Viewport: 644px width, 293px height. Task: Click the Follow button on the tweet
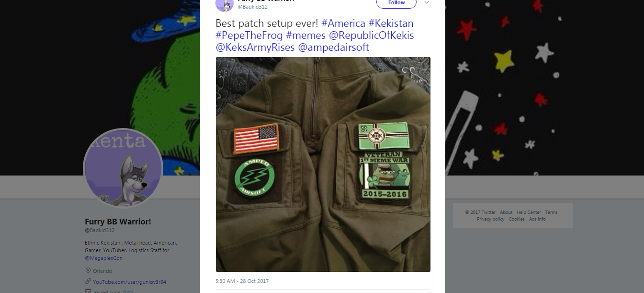click(396, 3)
